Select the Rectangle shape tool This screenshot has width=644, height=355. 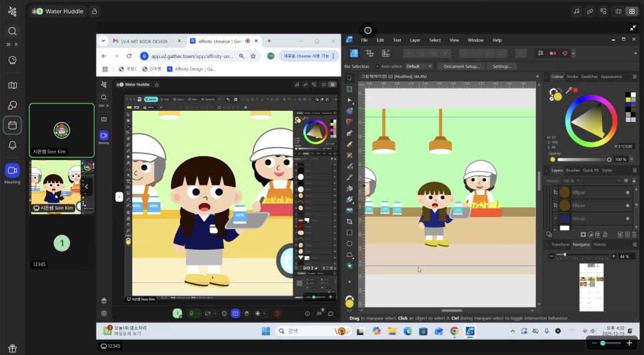click(349, 233)
